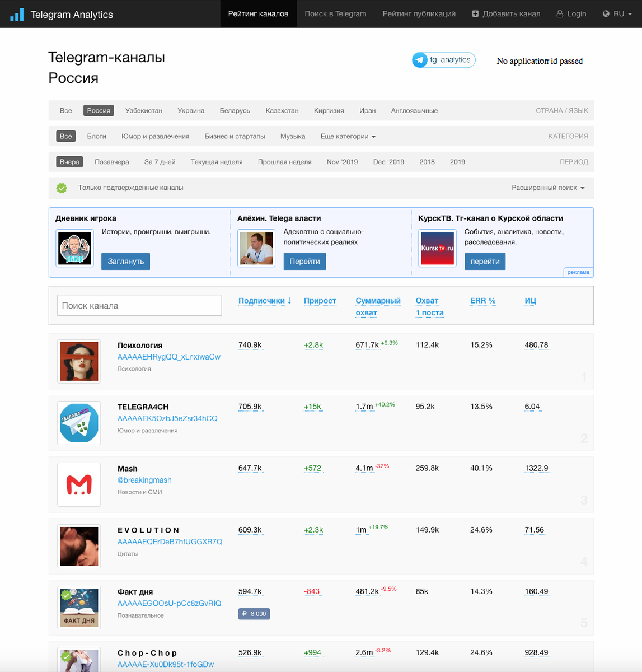Expand 'Расширенный поиск' options

548,188
